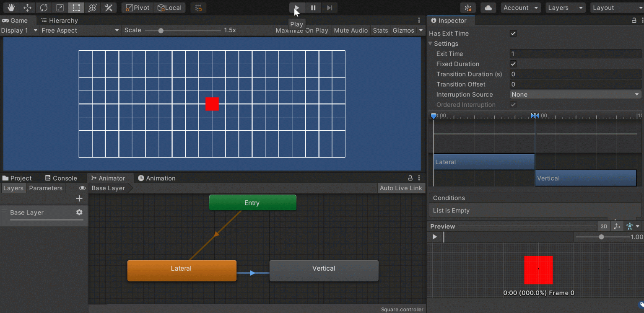Click Base Layer settings gear icon
This screenshot has height=313, width=644.
point(79,212)
